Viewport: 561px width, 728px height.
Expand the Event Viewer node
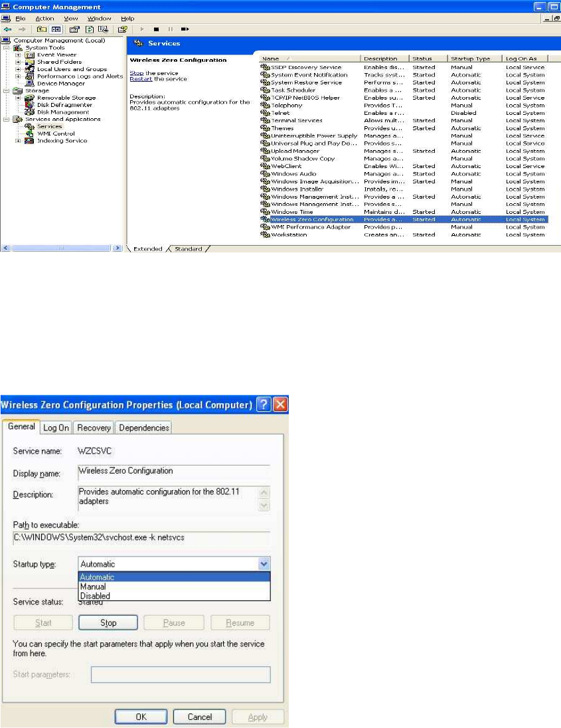[x=18, y=54]
